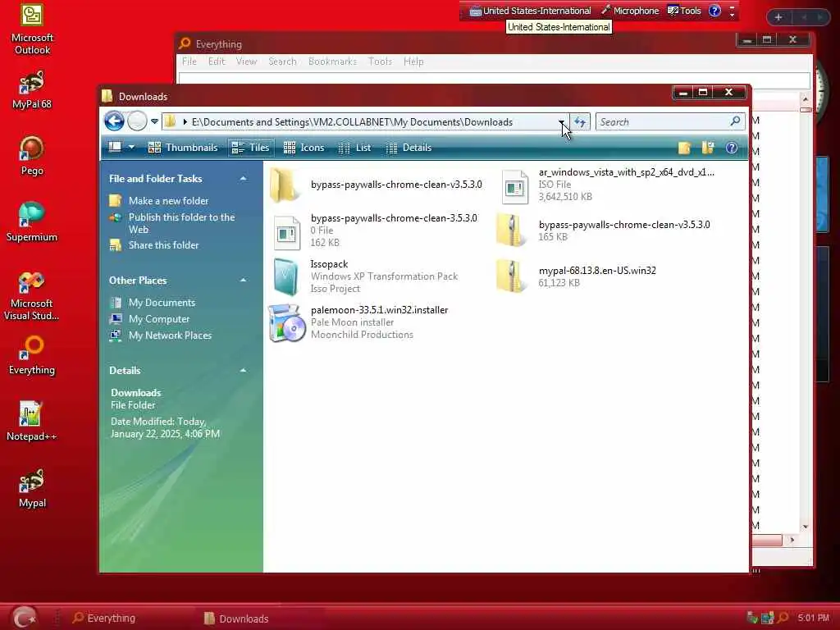This screenshot has height=630, width=840.
Task: Select the bypass-paywalls-chrome-clean-v3.5.3.0 folder icon
Action: (x=285, y=185)
